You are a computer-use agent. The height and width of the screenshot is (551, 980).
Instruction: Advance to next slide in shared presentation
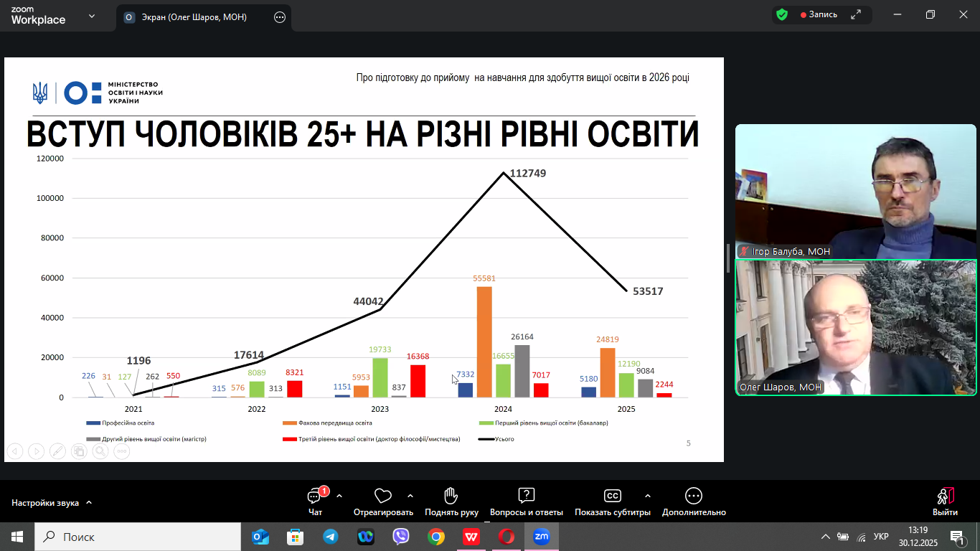37,451
